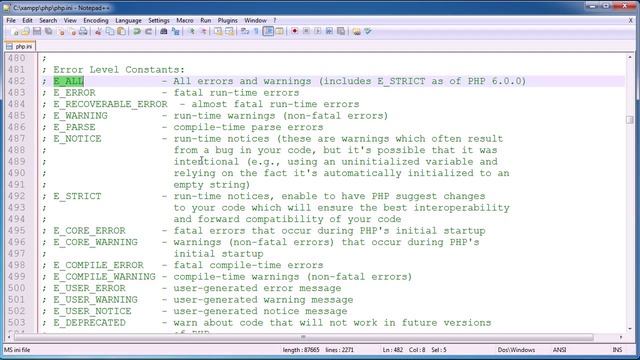640x360 pixels.
Task: Click the selected E_ALL text on line 482
Action: 69,81
